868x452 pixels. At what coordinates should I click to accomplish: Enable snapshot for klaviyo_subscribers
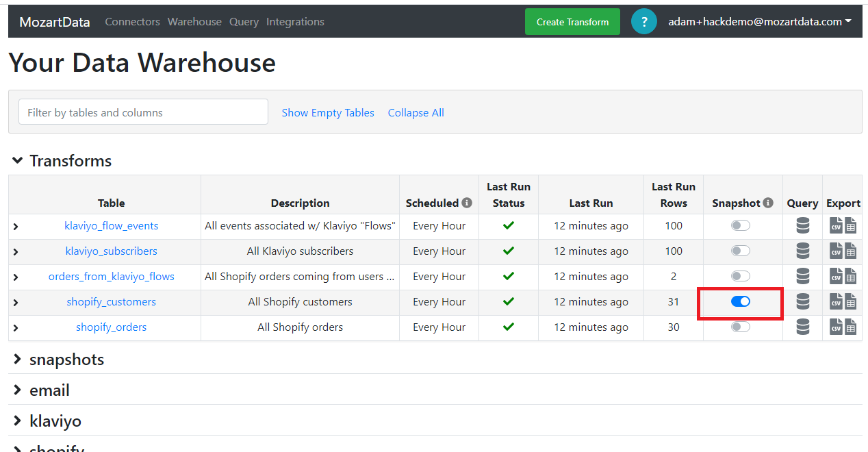point(741,251)
